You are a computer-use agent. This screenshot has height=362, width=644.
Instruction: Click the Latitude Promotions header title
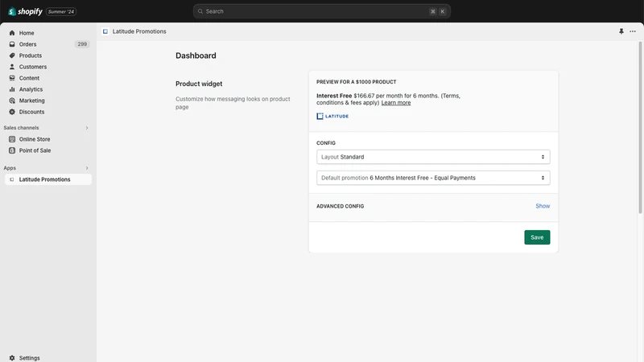click(x=139, y=31)
